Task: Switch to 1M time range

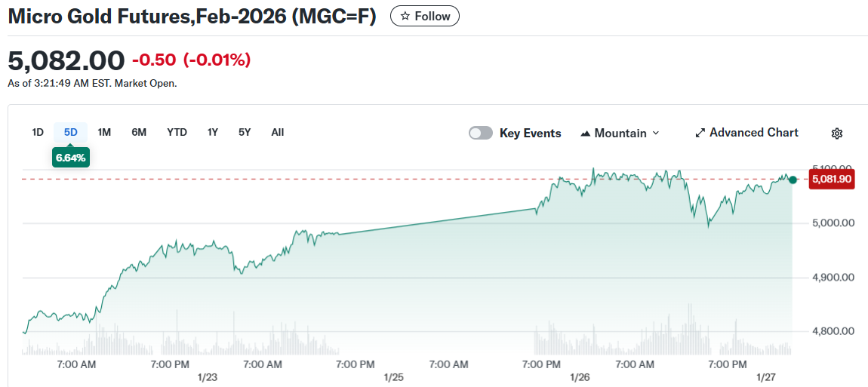Action: click(104, 132)
